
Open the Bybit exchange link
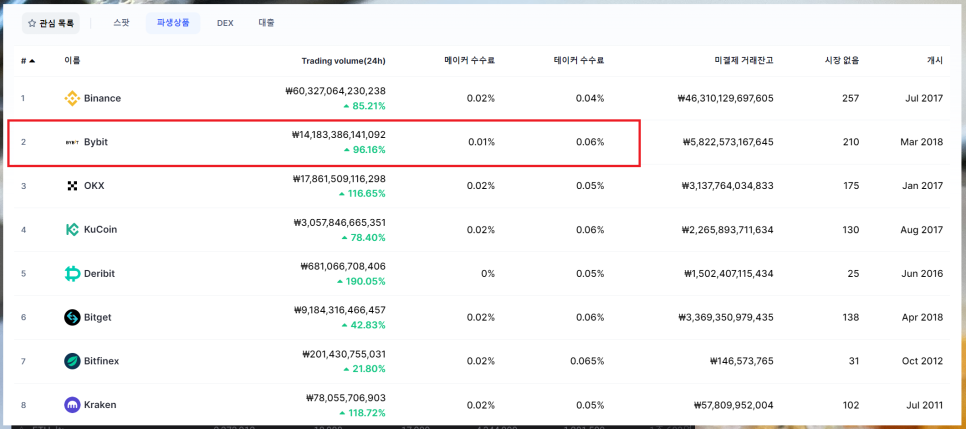pyautogui.click(x=96, y=142)
